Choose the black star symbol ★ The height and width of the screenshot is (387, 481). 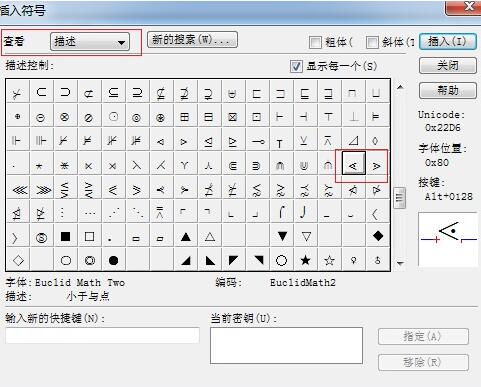[305, 260]
